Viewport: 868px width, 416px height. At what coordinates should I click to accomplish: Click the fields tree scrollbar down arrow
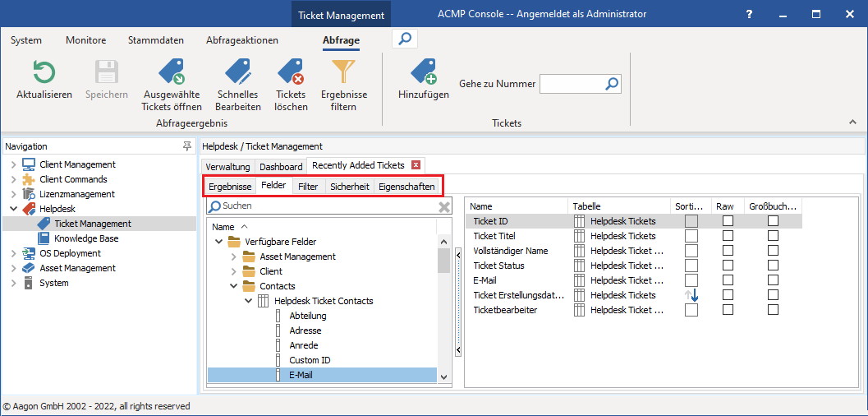tap(443, 377)
